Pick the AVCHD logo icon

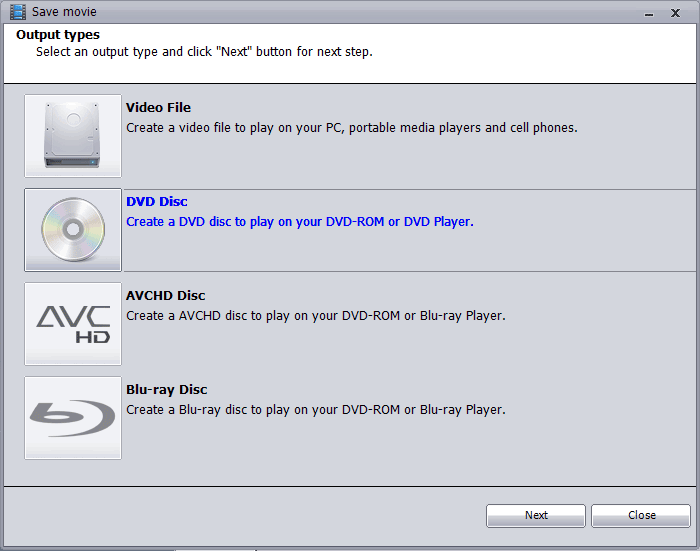coord(73,324)
